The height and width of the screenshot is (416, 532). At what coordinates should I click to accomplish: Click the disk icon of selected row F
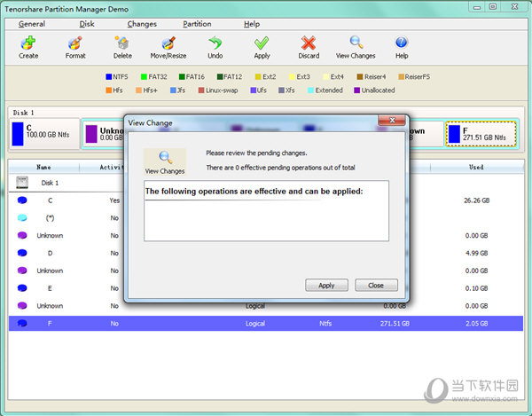pos(22,324)
